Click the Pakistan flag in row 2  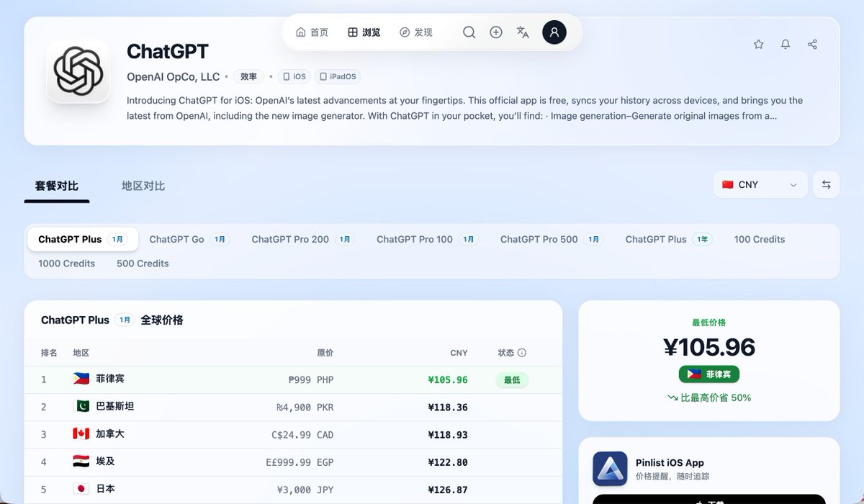81,406
